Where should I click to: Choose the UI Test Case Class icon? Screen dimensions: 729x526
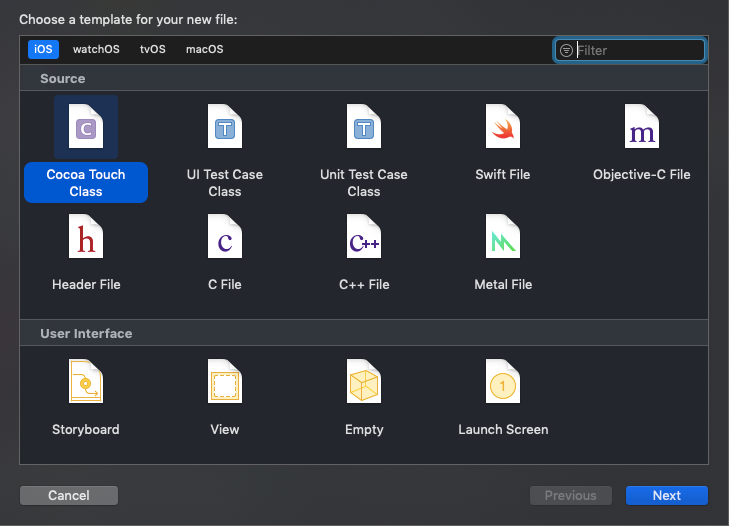click(x=225, y=127)
